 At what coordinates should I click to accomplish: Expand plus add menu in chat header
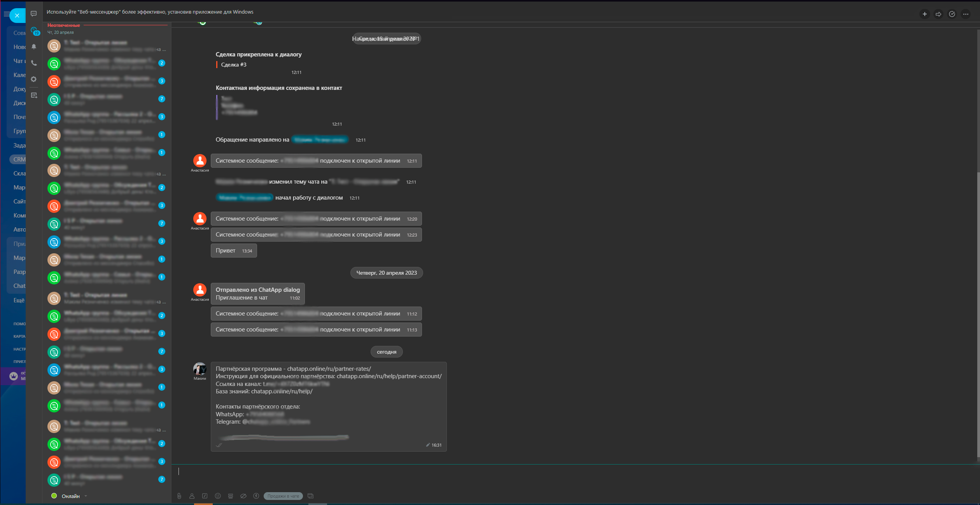(925, 14)
